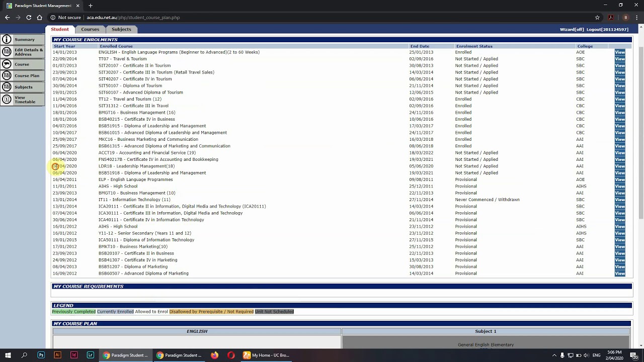Screen dimensions: 644x362
Task: Select 'General English Elementary' in course plan
Action: [x=486, y=345]
